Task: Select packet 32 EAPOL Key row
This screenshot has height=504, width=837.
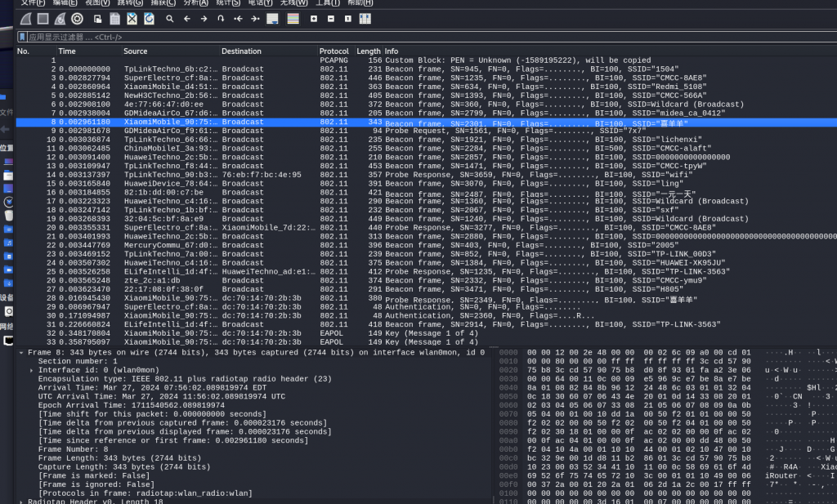Action: pos(427,333)
